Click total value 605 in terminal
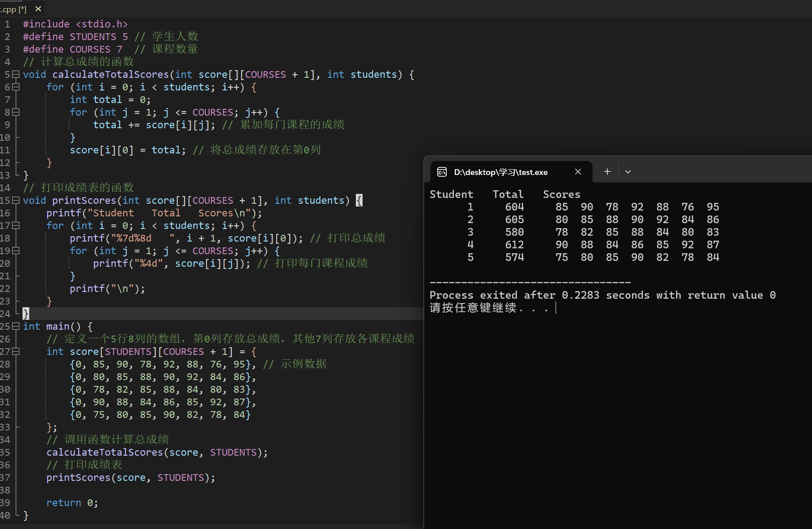Screen dimensions: 812x529 pos(515,220)
